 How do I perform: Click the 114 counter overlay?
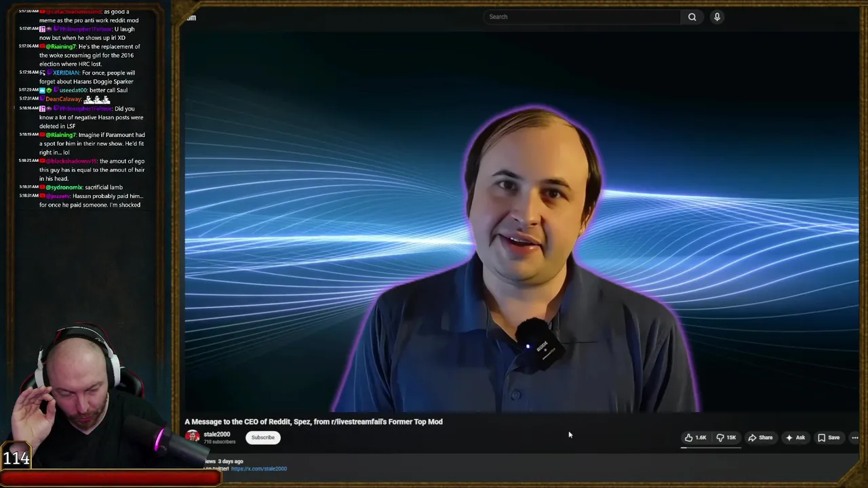point(16,459)
